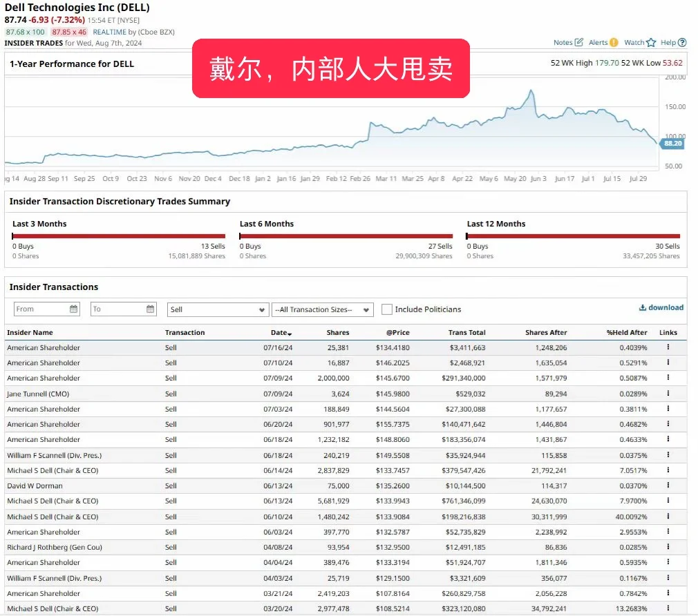Sort by Trans Total column header
The width and height of the screenshot is (698, 616).
point(467,332)
